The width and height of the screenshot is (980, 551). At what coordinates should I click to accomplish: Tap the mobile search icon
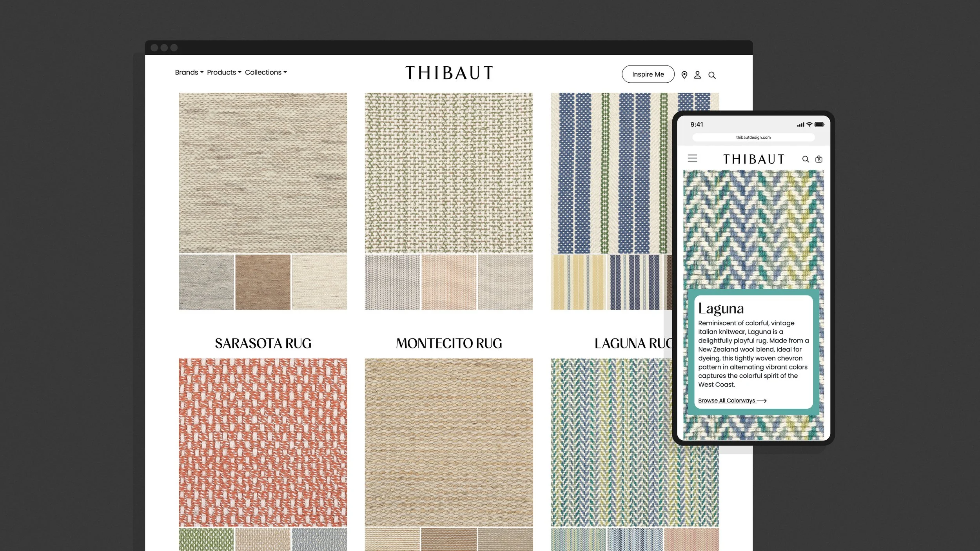806,159
